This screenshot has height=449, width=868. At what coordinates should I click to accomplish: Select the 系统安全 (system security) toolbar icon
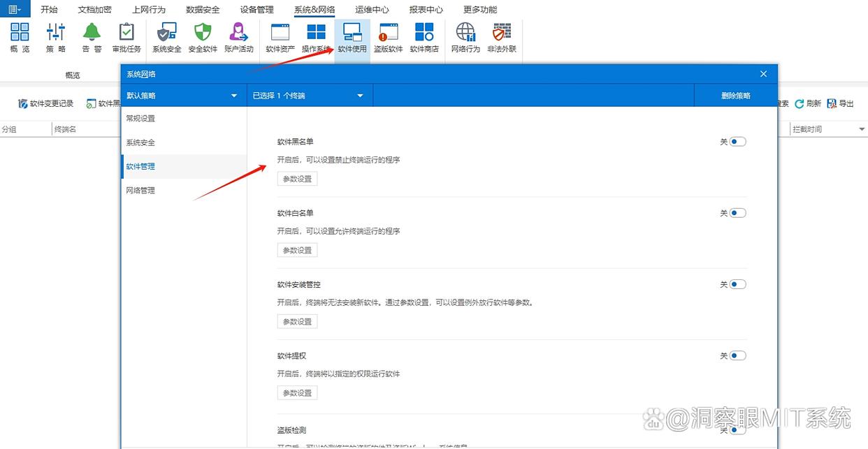166,35
